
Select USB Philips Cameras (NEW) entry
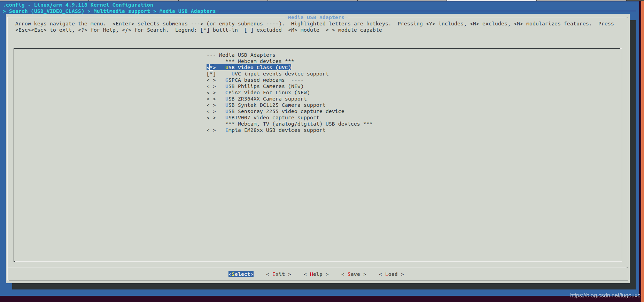264,86
